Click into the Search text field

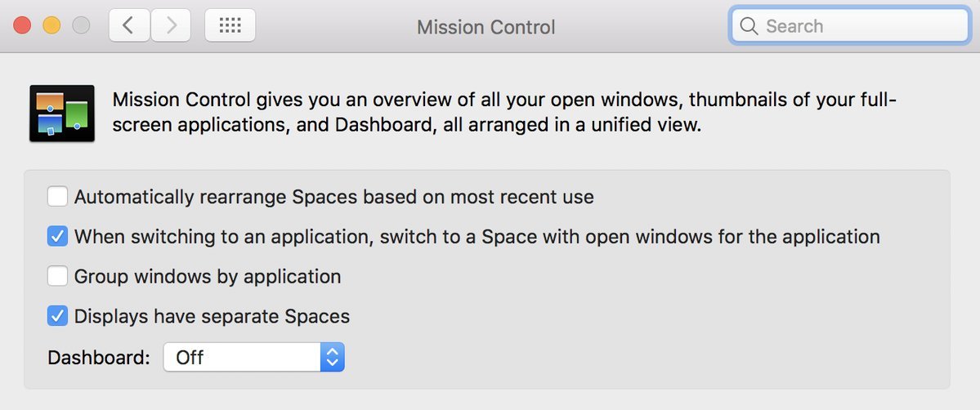click(858, 26)
